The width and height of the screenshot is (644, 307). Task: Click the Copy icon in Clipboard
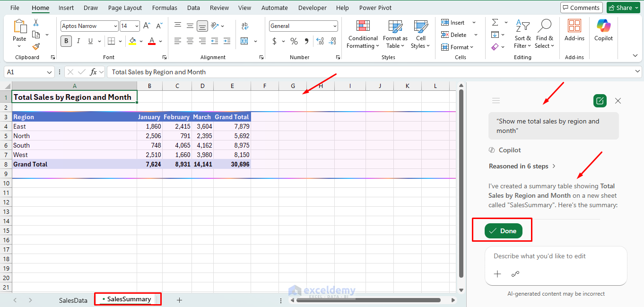36,35
